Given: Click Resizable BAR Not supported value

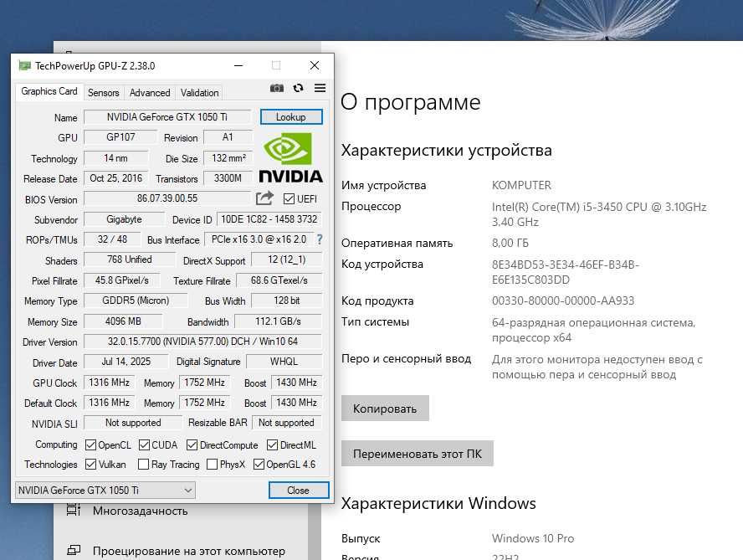Looking at the screenshot, I should (x=286, y=423).
